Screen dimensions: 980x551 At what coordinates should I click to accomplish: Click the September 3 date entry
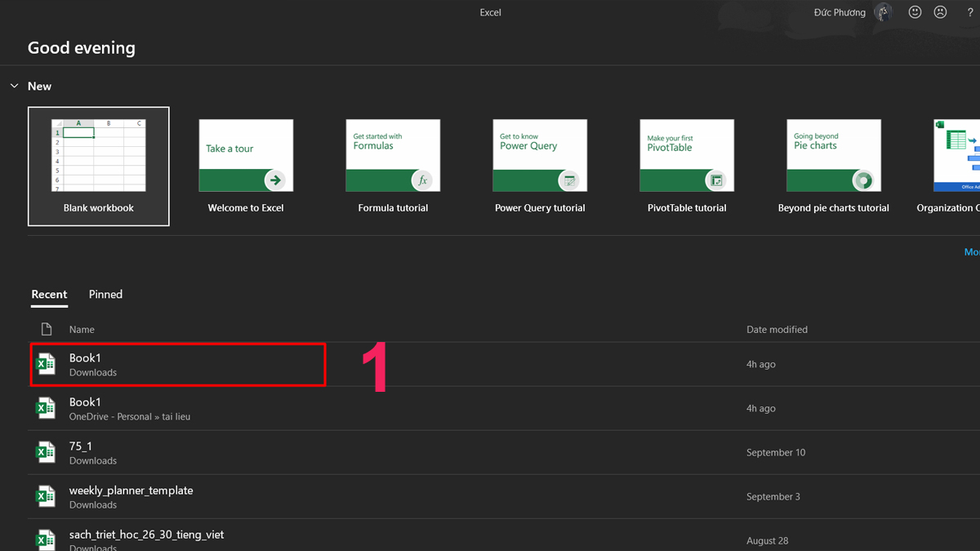(773, 496)
